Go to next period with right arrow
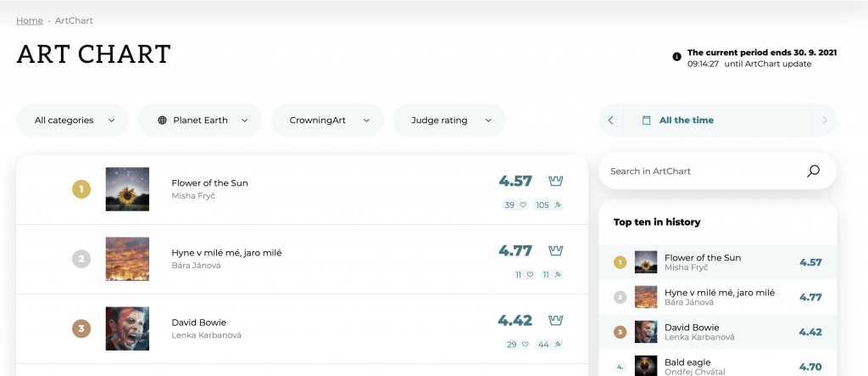 tap(824, 121)
